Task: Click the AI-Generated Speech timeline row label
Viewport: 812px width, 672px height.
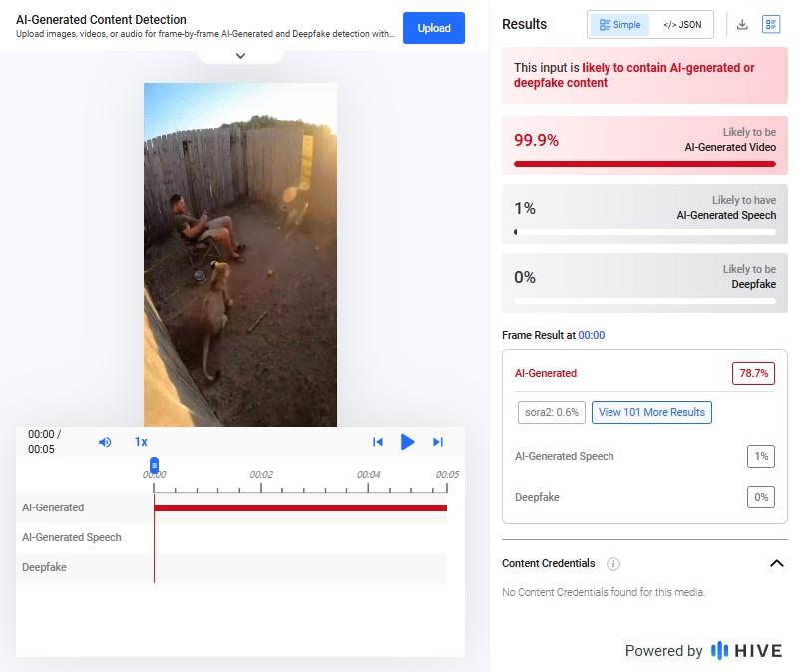Action: coord(72,538)
